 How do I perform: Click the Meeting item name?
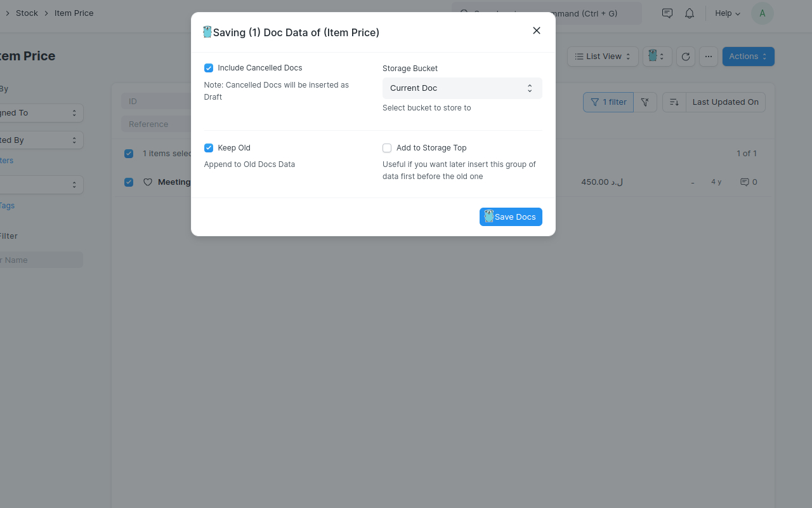point(174,182)
